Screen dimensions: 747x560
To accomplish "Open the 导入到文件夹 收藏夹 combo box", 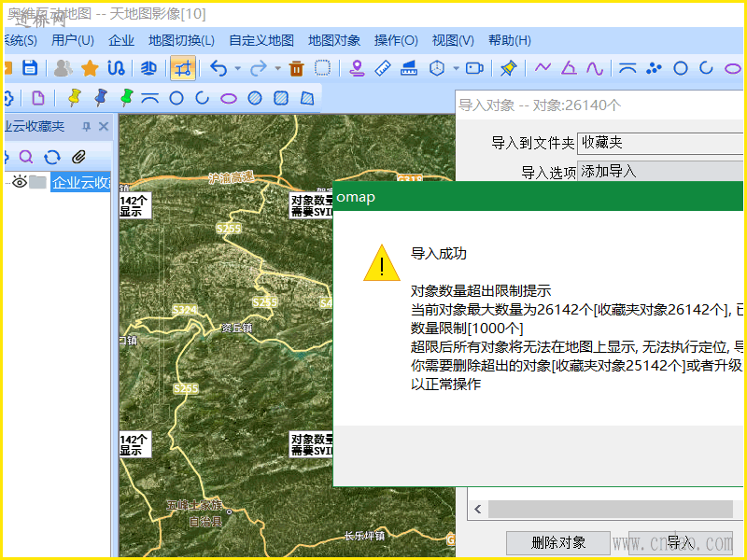I will click(x=661, y=143).
